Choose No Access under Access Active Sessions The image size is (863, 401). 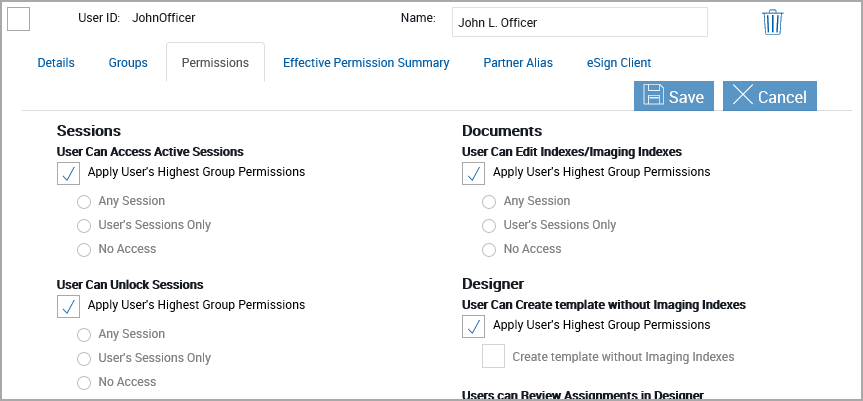point(84,250)
